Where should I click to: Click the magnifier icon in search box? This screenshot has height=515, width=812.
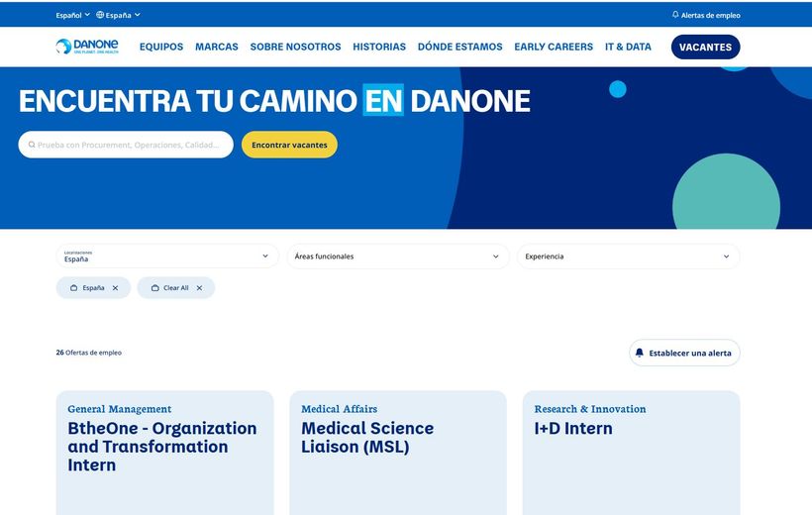[x=32, y=145]
